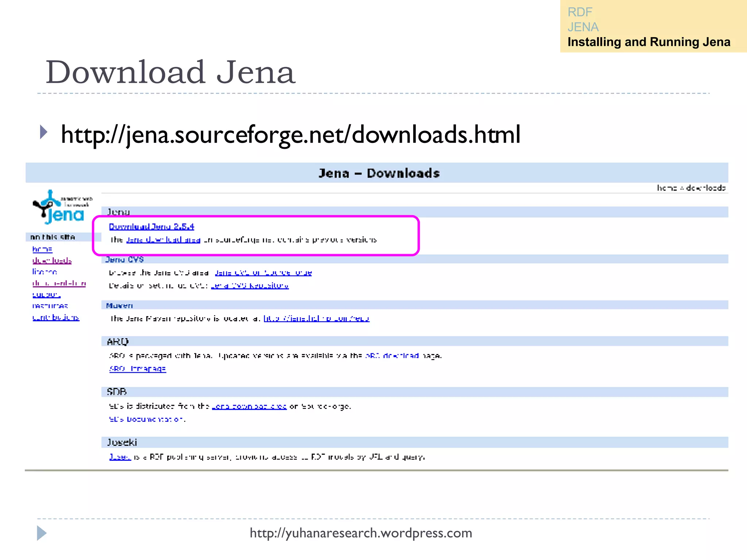Click the home breadcrumb at top right

click(x=667, y=188)
